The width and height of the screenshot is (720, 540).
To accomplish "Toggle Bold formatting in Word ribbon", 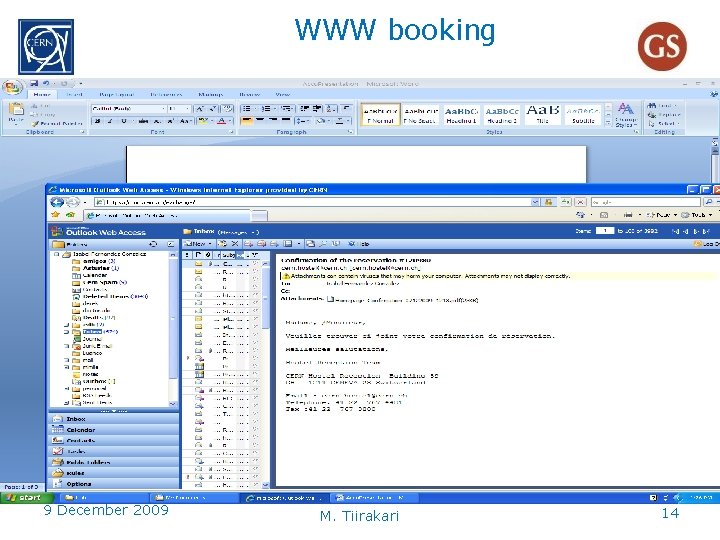I will pos(97,121).
